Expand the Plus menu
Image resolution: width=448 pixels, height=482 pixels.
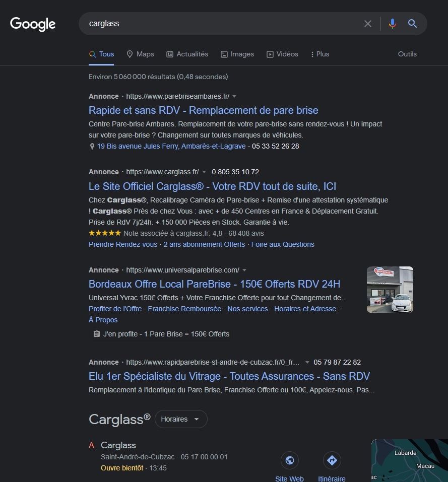(320, 54)
